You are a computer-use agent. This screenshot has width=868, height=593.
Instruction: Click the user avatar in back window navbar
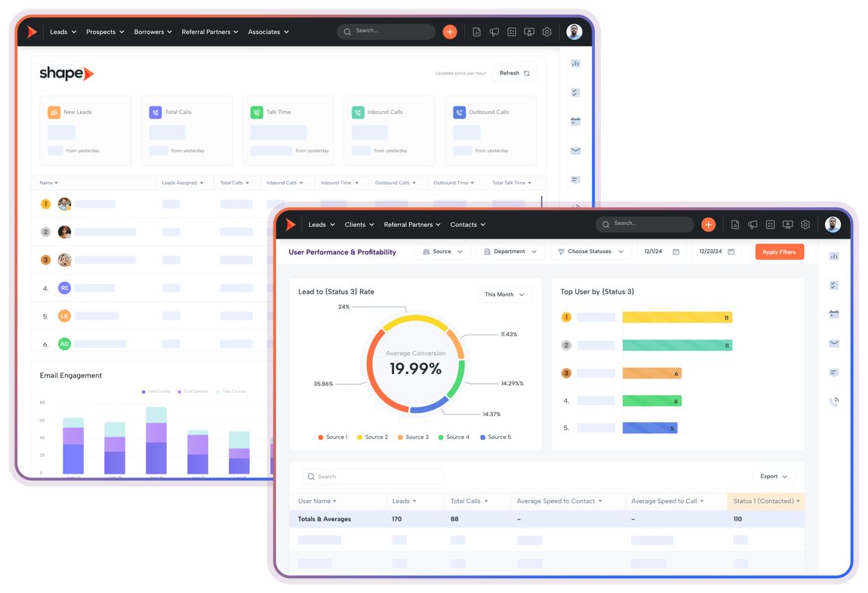point(574,32)
